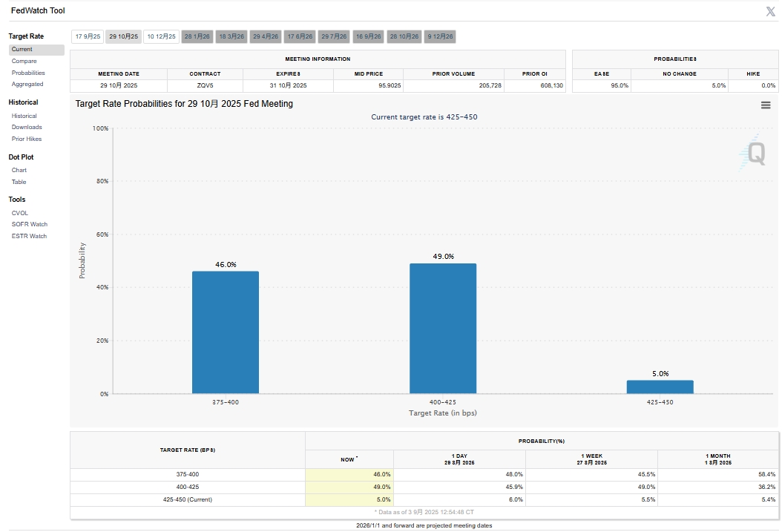Image resolution: width=782 pixels, height=532 pixels.
Task: Select Current under Target Rate
Action: tap(36, 50)
